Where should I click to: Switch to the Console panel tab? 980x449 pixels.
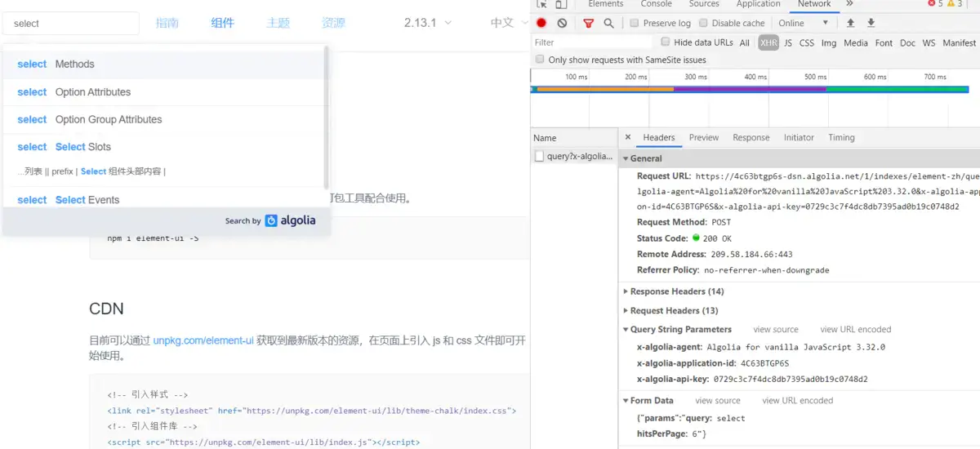tap(656, 4)
